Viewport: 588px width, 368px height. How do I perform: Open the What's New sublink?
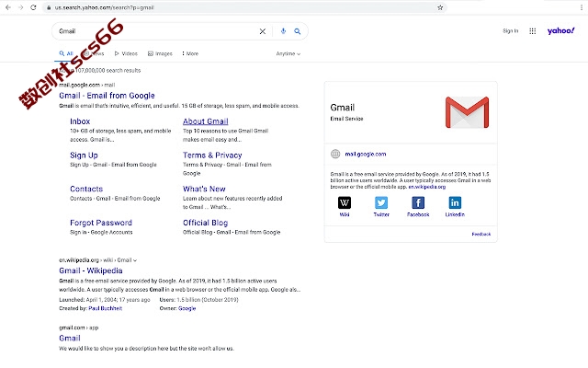pyautogui.click(x=204, y=189)
